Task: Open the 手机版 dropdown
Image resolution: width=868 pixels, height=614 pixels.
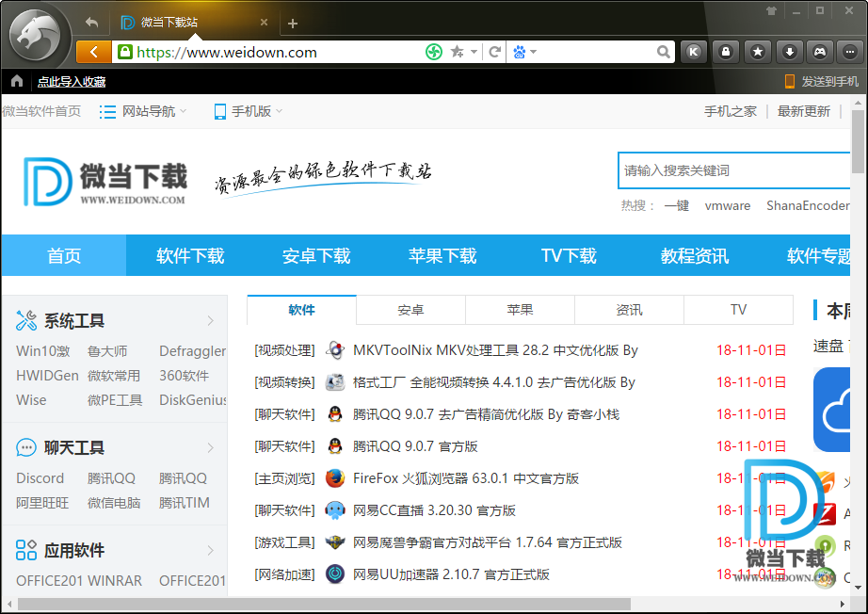Action: pos(248,111)
